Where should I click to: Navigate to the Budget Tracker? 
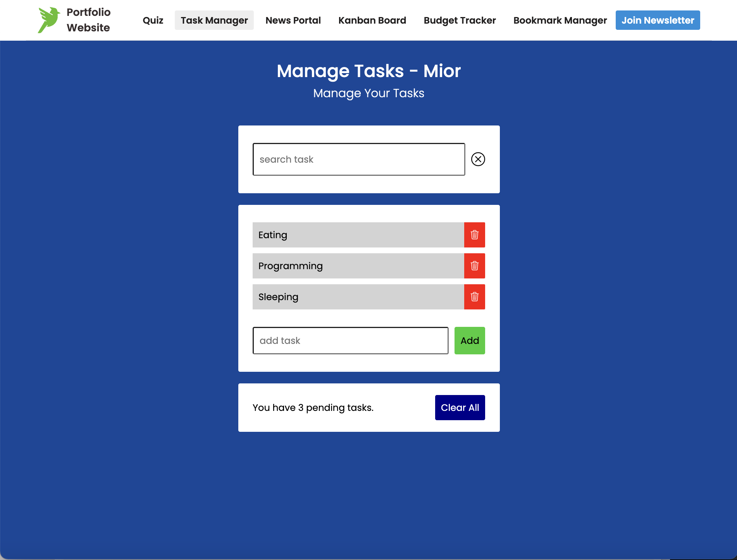click(x=460, y=20)
